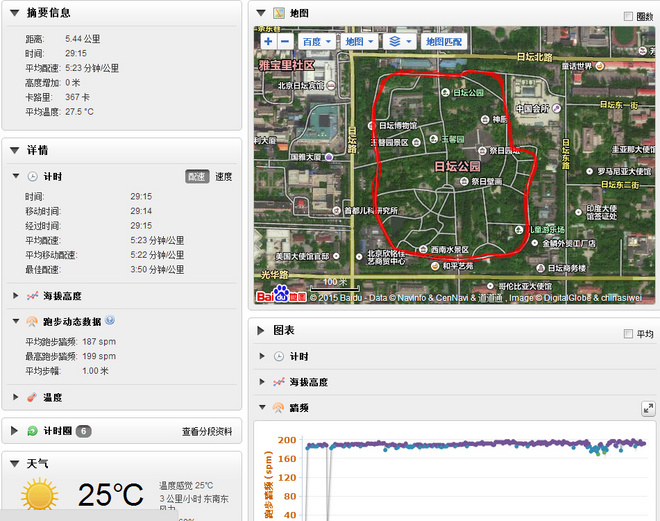Click the 玉馨园 marker on map

[x=434, y=139]
